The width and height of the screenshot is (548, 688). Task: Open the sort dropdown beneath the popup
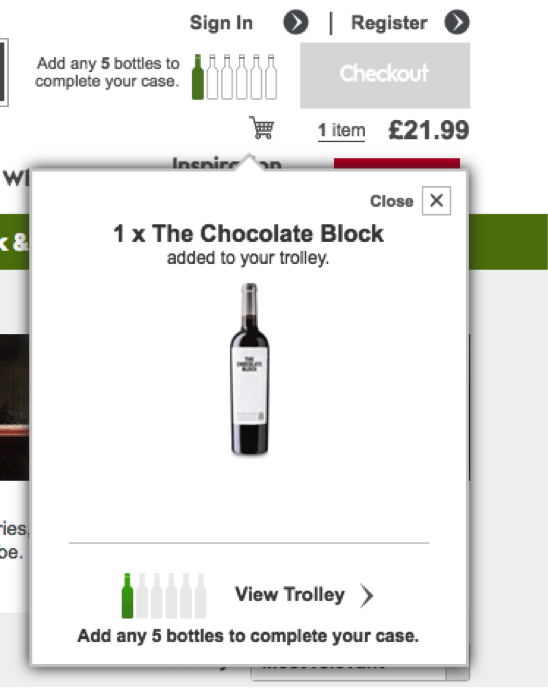(360, 672)
